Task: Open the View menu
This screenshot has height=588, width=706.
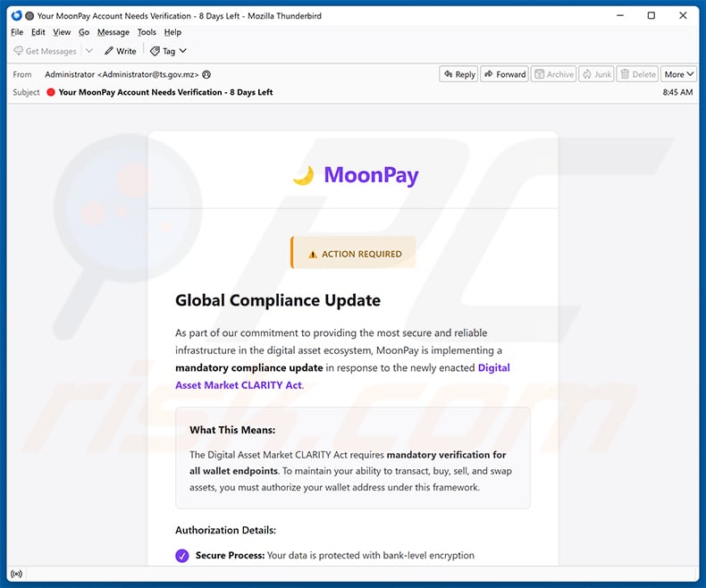Action: tap(62, 32)
